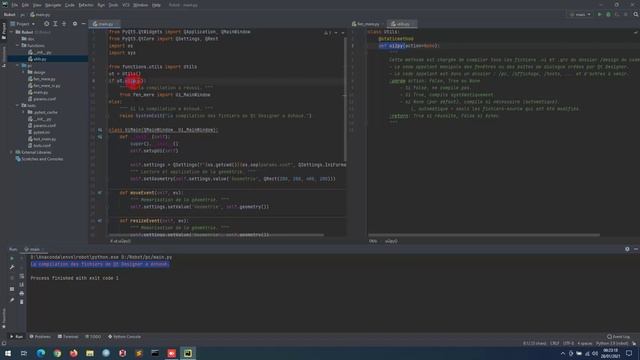The image size is (640, 360).
Task: Click the locate file target icon in Project panel
Action: pyautogui.click(x=47, y=24)
